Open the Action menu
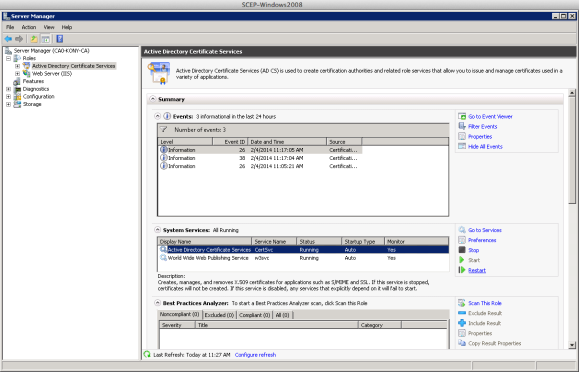 29,27
